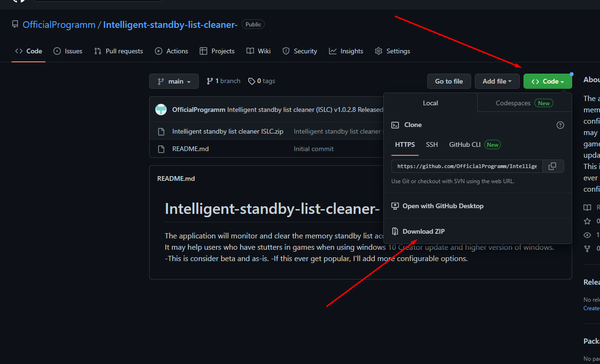
Task: Click the clone URL text field
Action: coord(467,166)
